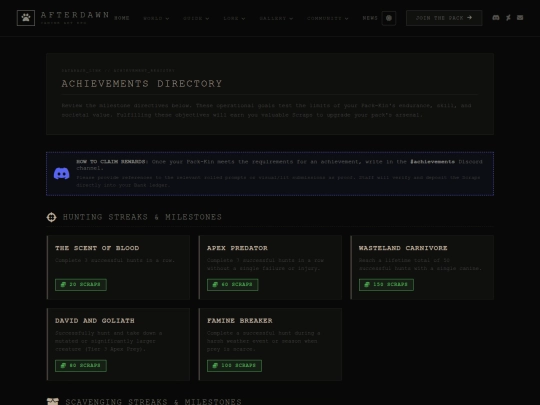
Task: Expand the Guide dropdown menu
Action: point(196,18)
